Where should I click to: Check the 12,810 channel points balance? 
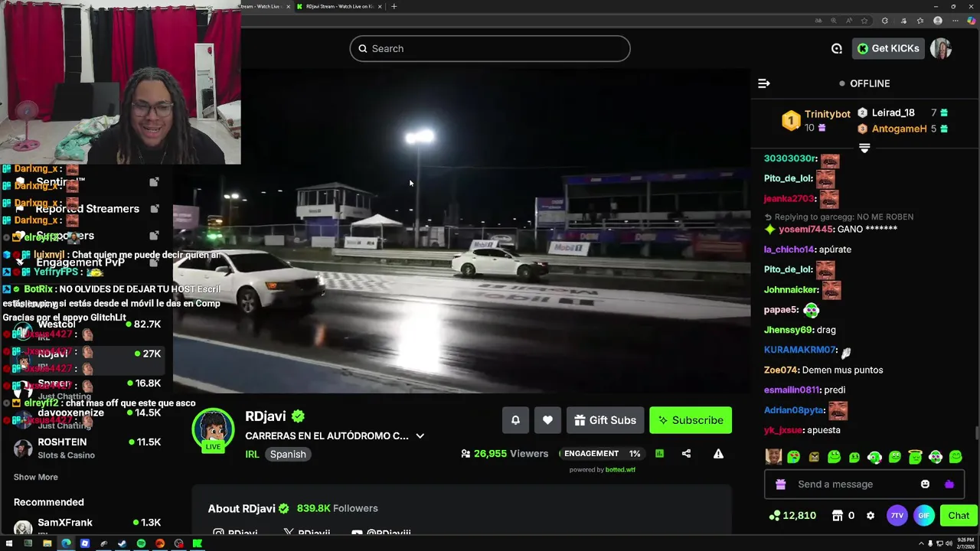click(x=792, y=516)
